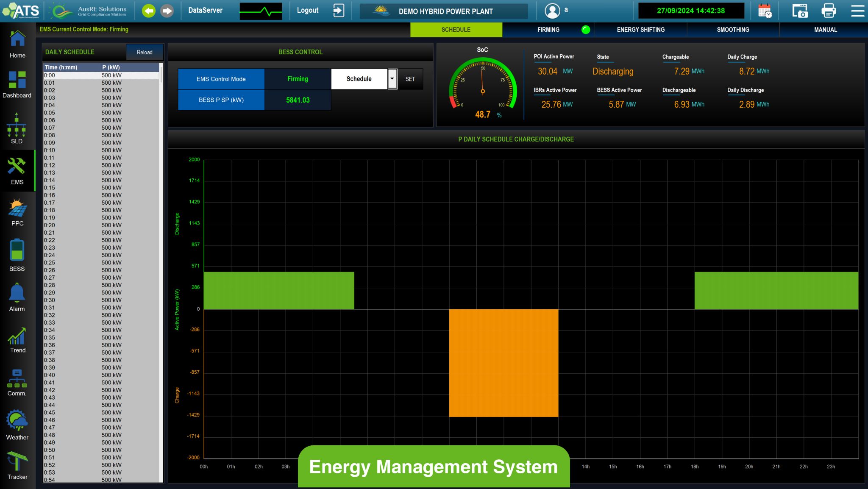The height and width of the screenshot is (489, 868).
Task: Open the Alarm bell icon
Action: 17,293
